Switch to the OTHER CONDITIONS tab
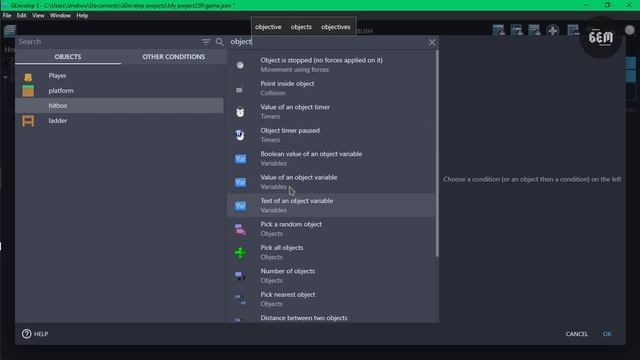Screen dimensions: 640x360 click(174, 57)
